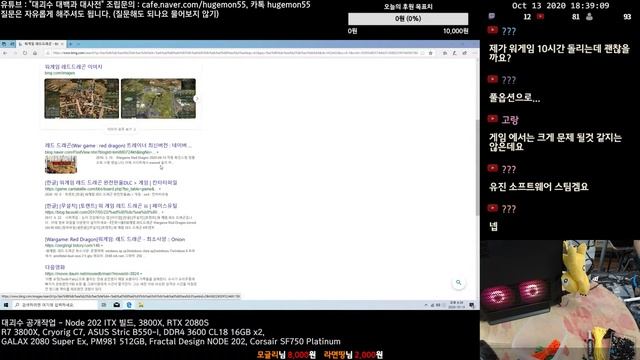Add page to favorites with star icon

[x=430, y=53]
